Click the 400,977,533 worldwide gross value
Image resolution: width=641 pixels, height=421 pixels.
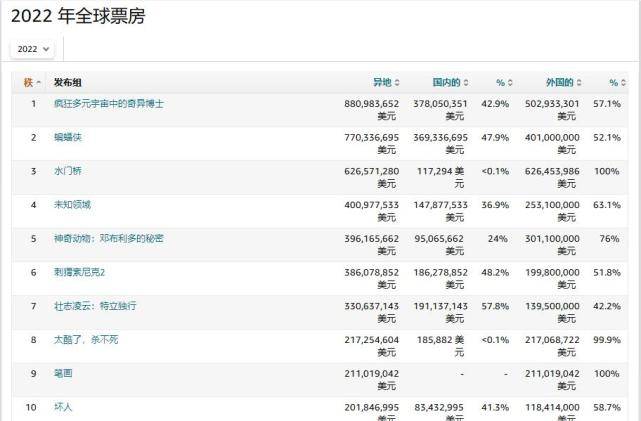point(372,205)
